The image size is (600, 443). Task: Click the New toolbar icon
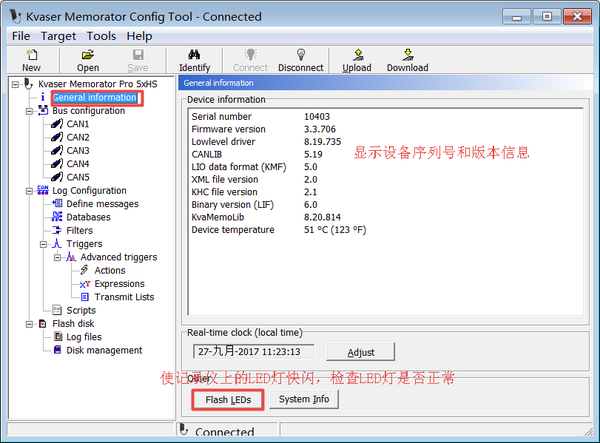click(31, 55)
